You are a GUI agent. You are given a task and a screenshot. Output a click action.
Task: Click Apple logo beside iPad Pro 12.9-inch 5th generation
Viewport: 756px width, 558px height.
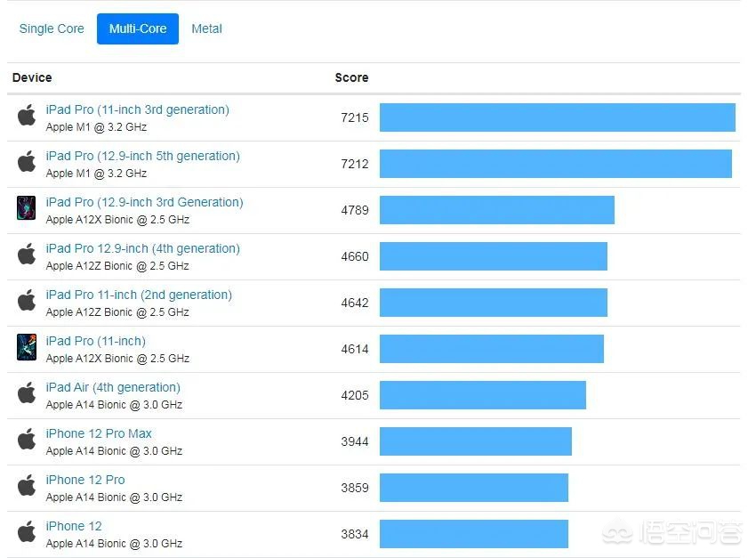(x=27, y=162)
